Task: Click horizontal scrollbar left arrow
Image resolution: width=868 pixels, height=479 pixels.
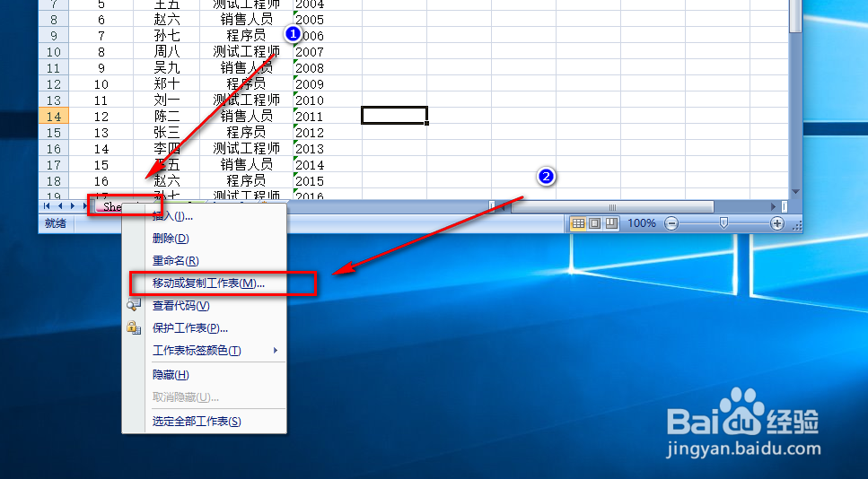Action: [504, 207]
